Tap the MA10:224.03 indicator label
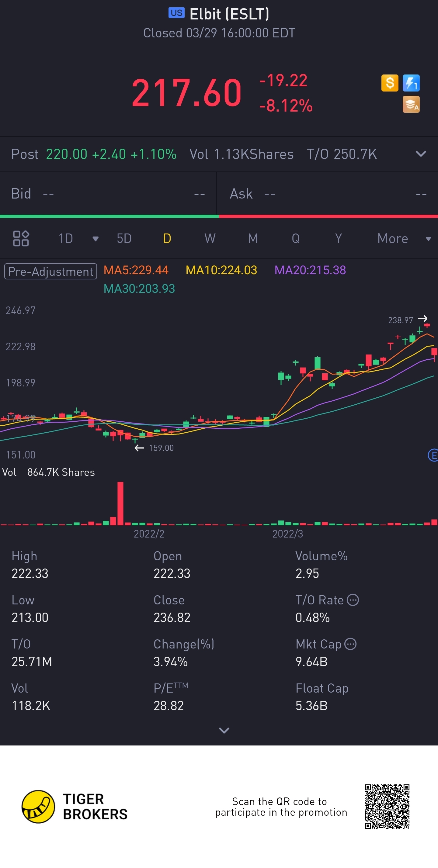The height and width of the screenshot is (868, 438). coord(221,270)
